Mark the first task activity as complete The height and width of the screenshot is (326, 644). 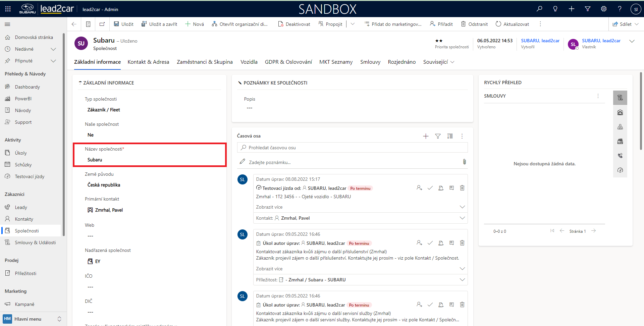430,243
